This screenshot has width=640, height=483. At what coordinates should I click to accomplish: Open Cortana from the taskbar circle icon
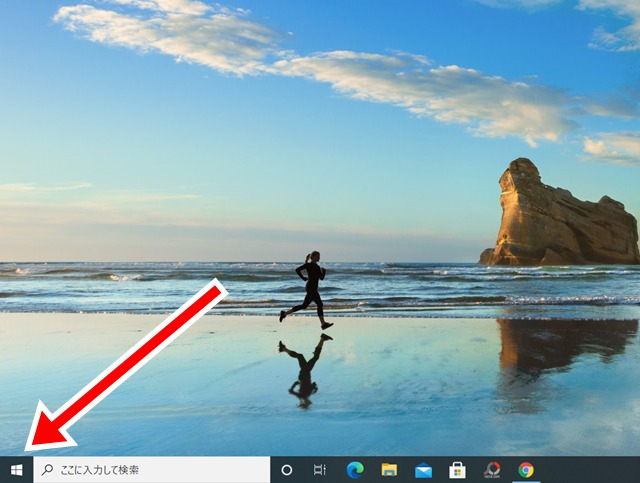(x=287, y=470)
